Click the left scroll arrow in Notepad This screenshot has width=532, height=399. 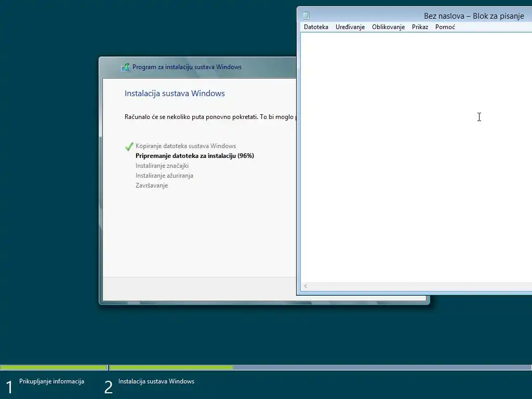click(305, 286)
